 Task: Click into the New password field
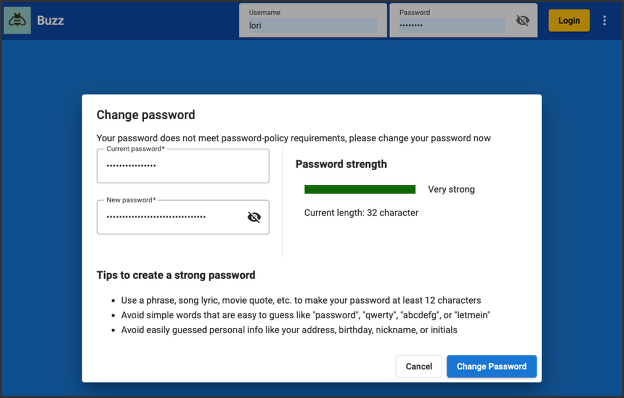[183, 217]
